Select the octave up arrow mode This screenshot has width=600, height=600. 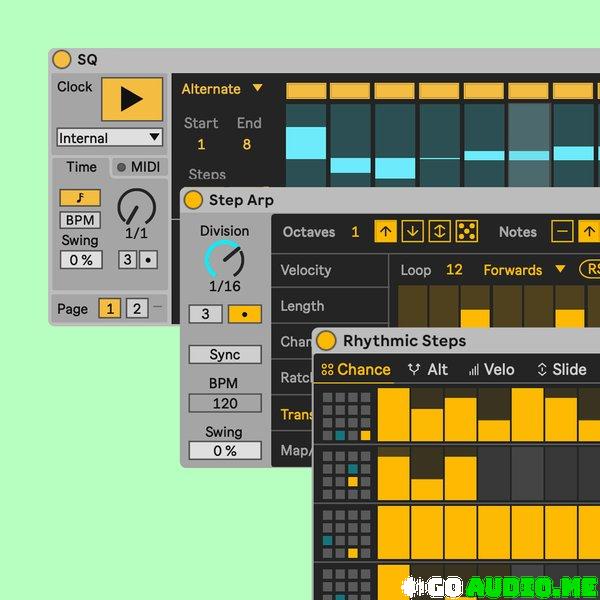click(385, 231)
